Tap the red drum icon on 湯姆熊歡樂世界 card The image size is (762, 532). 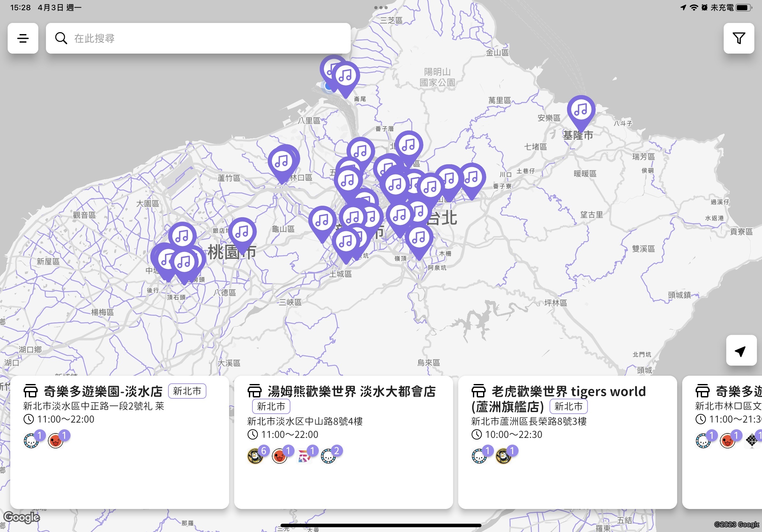click(x=280, y=456)
